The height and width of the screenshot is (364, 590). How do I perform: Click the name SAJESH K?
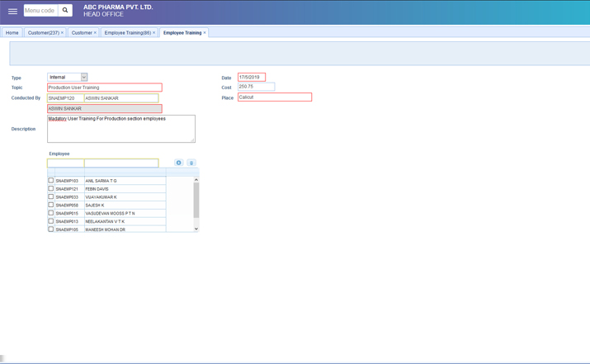[x=95, y=206]
